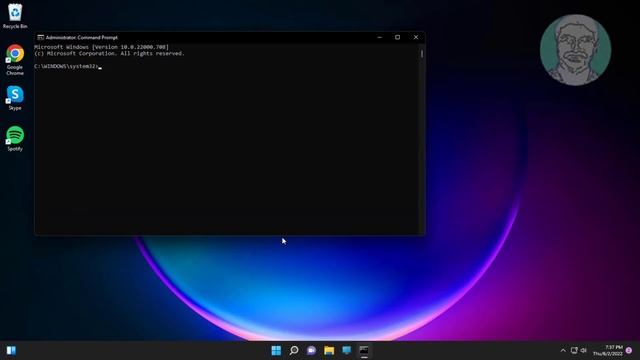Image resolution: width=640 pixels, height=360 pixels.
Task: Open the Spotify desktop shortcut
Action: click(15, 139)
